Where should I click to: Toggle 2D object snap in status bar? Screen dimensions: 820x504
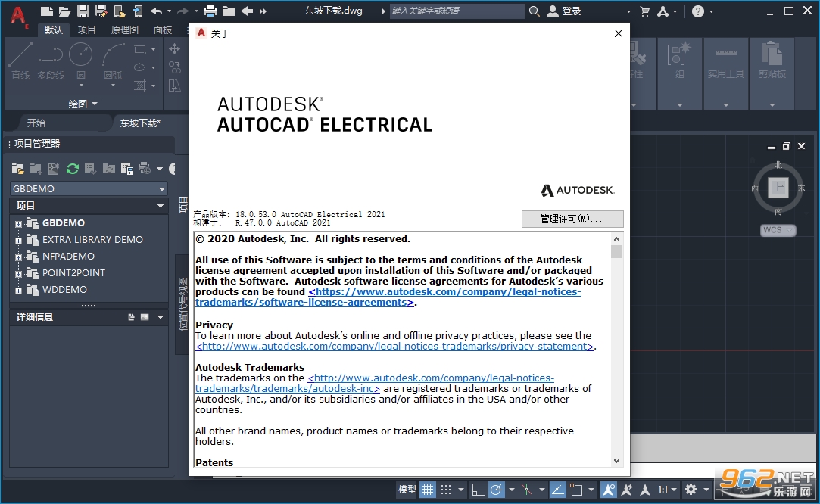[576, 490]
